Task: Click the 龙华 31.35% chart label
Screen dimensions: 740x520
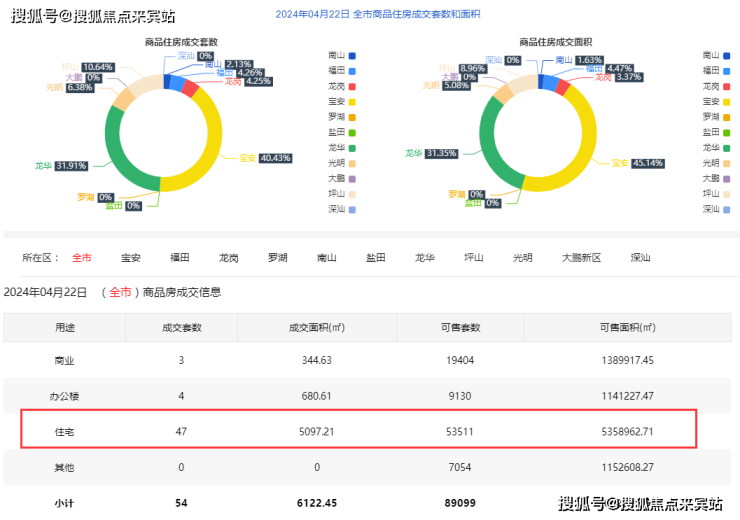Action: pos(431,153)
